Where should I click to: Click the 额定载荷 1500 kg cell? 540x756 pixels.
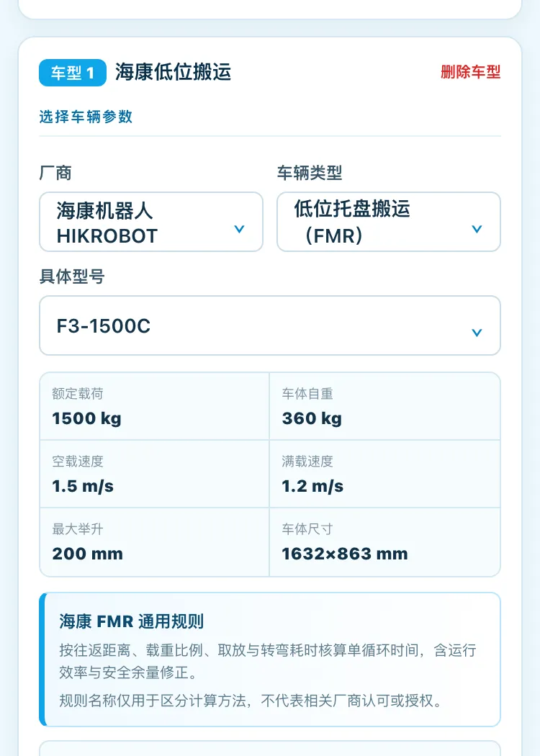(x=154, y=406)
